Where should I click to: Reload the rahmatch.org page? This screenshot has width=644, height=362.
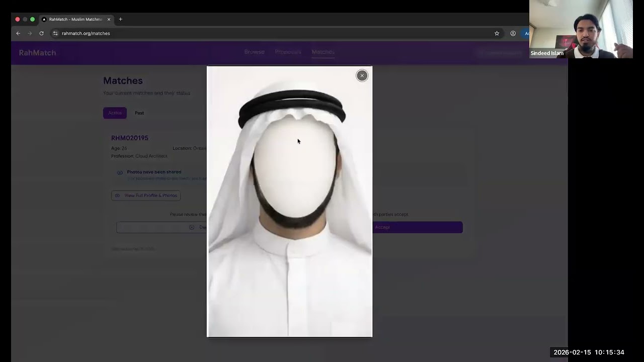coord(41,33)
